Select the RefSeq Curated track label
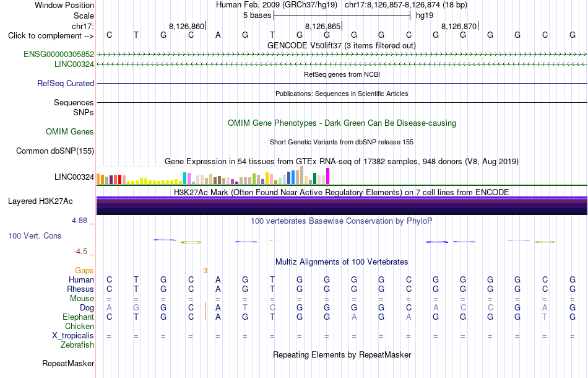588x378 pixels. coord(66,83)
